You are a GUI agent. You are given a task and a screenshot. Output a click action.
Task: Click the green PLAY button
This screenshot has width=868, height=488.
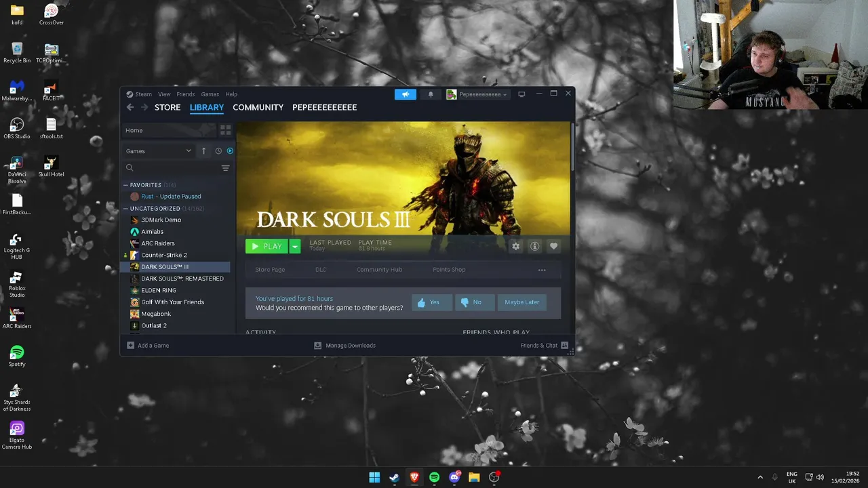[x=267, y=247]
